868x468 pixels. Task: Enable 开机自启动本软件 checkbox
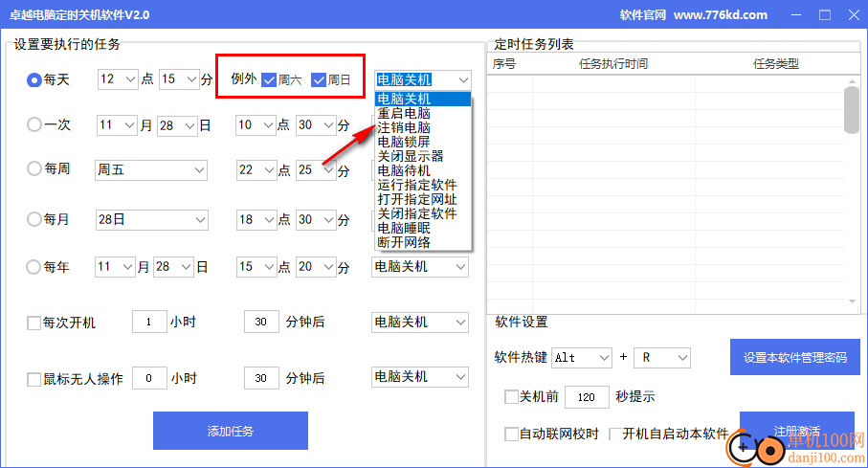click(x=613, y=434)
